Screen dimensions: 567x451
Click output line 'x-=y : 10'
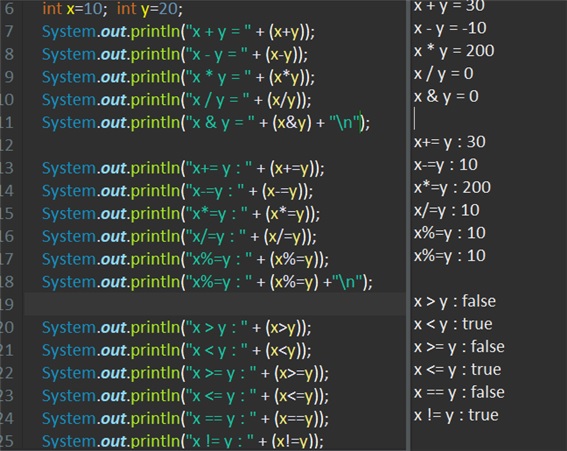click(446, 165)
